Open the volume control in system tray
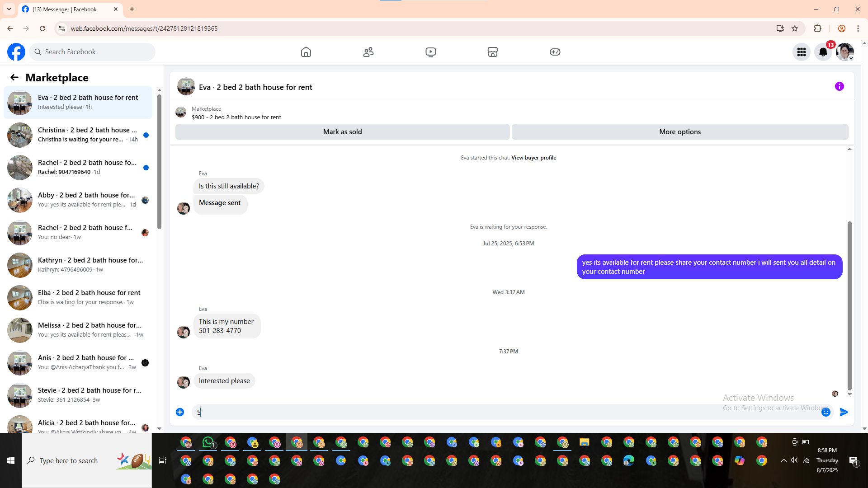 794,460
